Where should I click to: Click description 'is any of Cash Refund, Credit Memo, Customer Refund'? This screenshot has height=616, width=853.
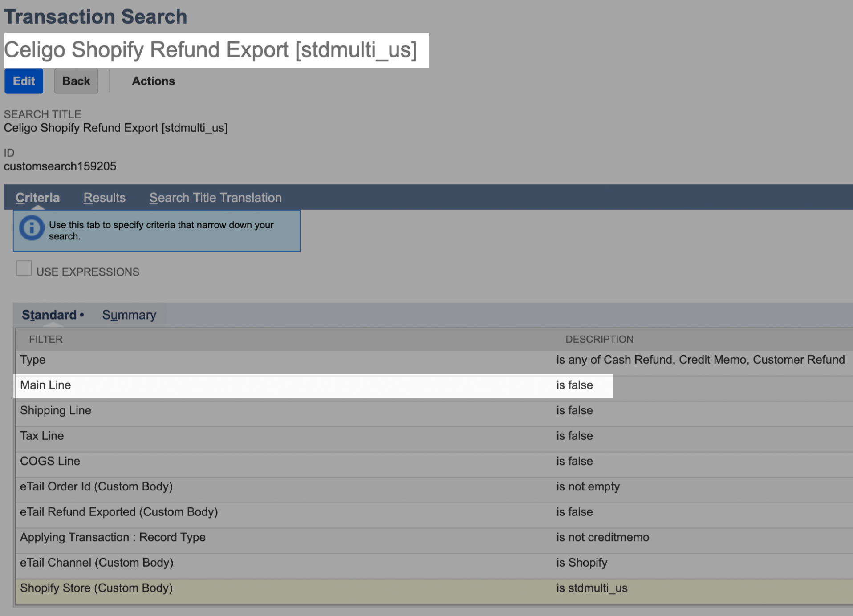(700, 360)
